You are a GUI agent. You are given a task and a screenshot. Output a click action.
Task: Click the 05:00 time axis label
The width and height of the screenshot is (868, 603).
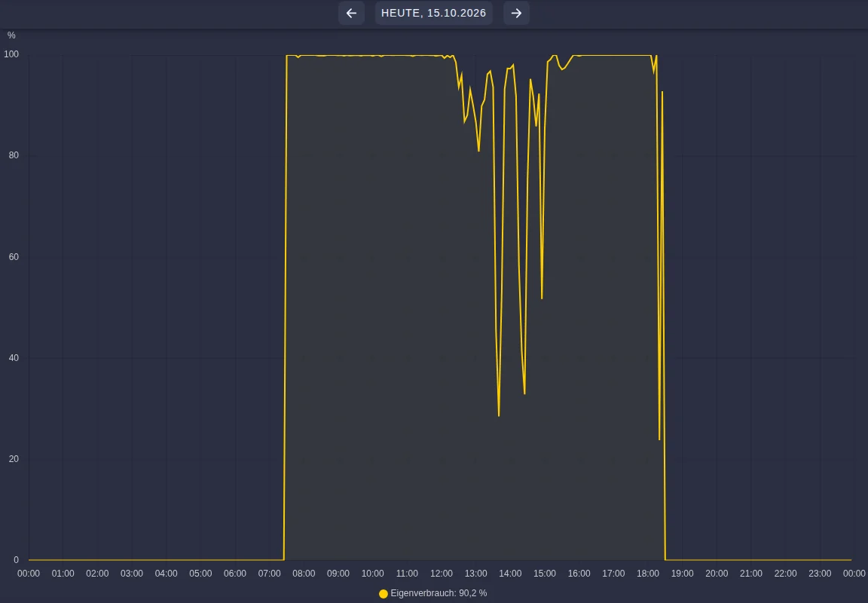200,573
